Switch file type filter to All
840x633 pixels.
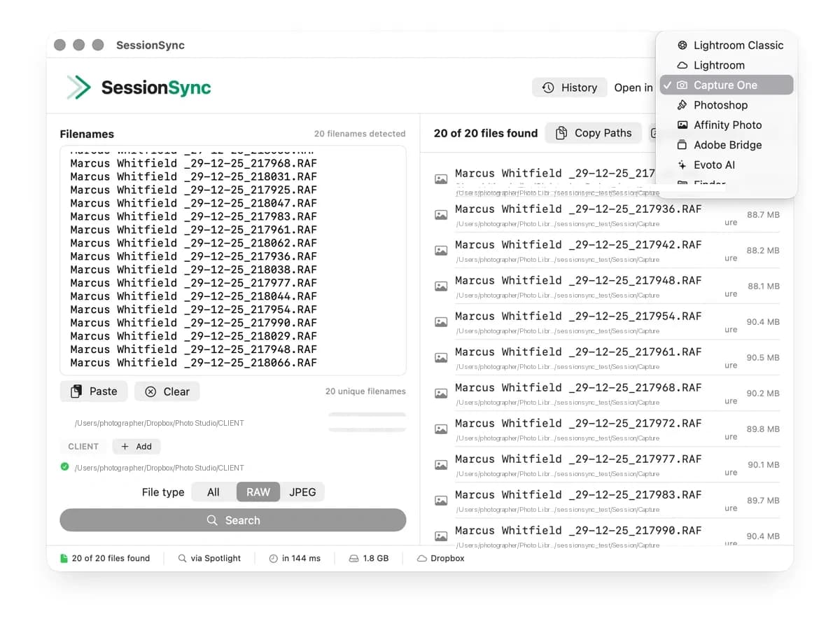click(213, 492)
